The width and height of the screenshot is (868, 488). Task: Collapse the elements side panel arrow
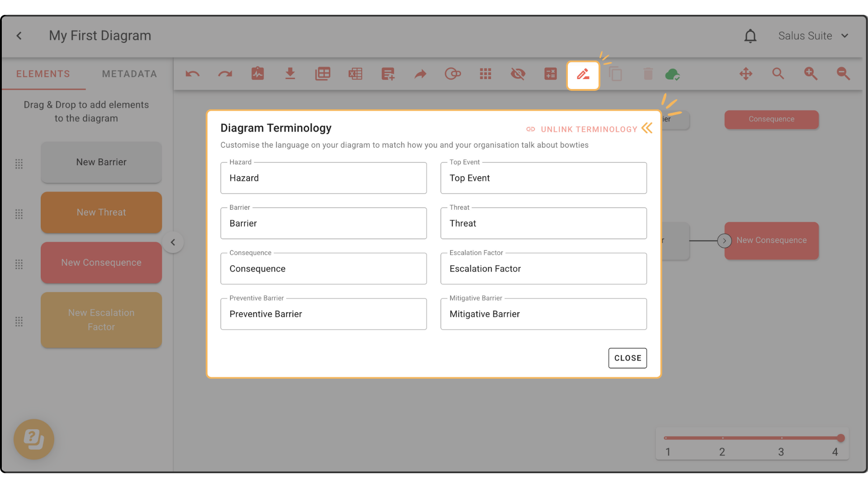(x=173, y=242)
